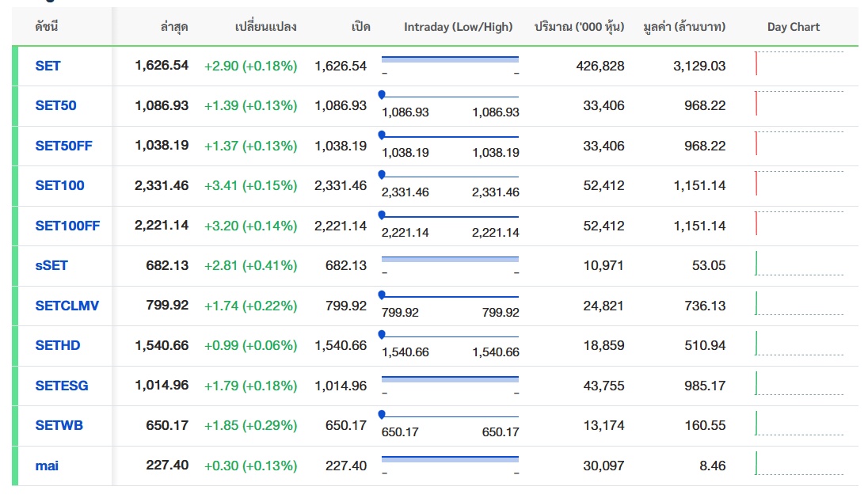Viewport: 868px width, 498px height.
Task: Open the SETHD index link
Action: (x=58, y=345)
